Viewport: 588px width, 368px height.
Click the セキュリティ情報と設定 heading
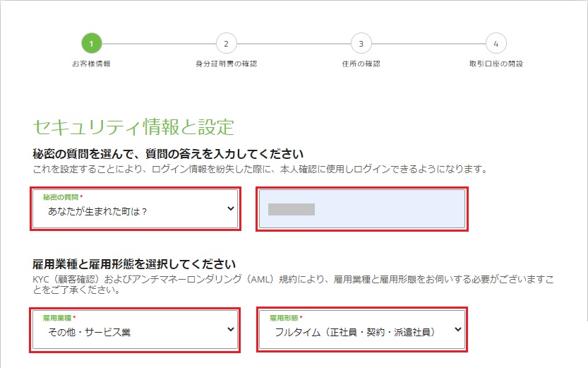pos(133,127)
